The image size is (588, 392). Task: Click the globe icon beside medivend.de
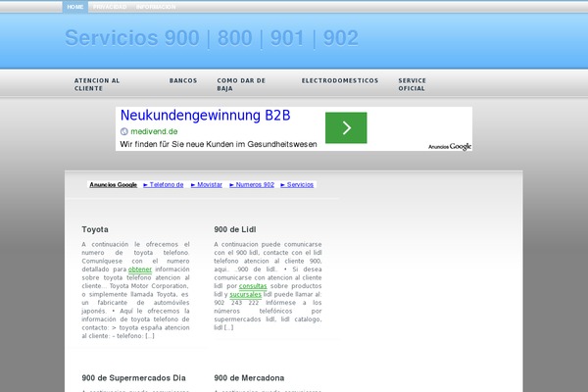[124, 131]
